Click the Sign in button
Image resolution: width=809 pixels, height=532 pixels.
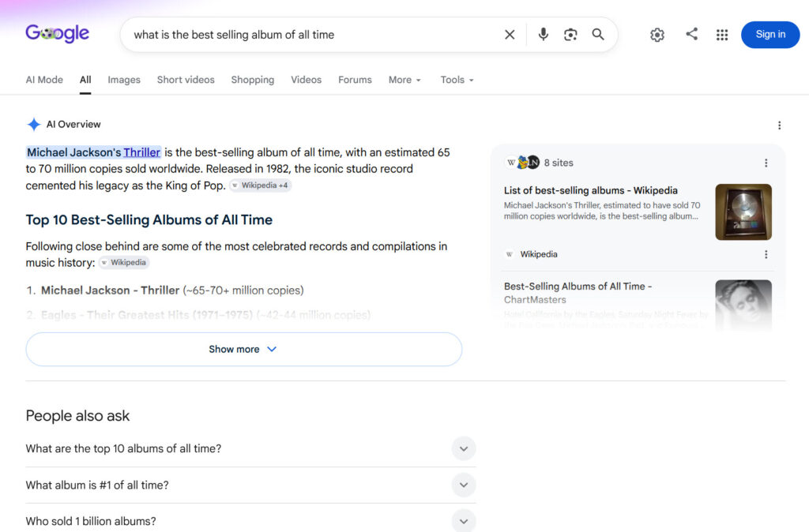[x=770, y=35]
